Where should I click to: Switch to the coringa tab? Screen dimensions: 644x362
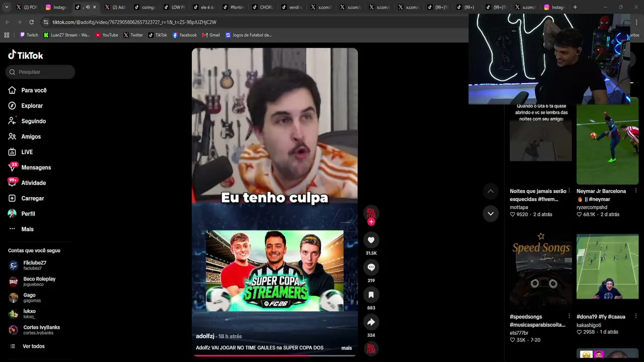(144, 7)
